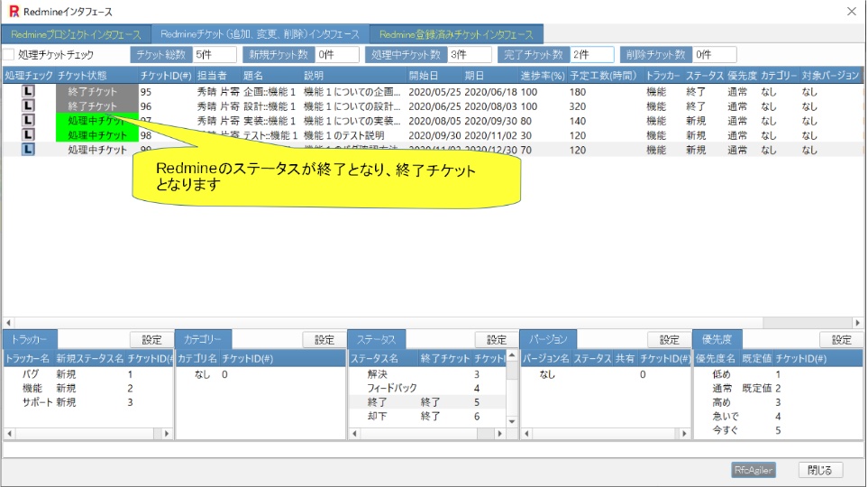Click the 新規チケット数 value field
This screenshot has width=868, height=487.
click(x=337, y=55)
